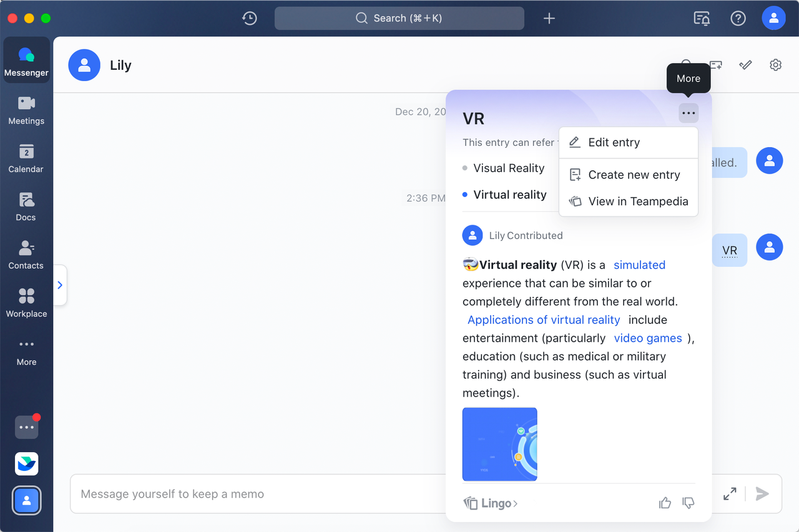Click the history clock icon
799x532 pixels.
250,18
